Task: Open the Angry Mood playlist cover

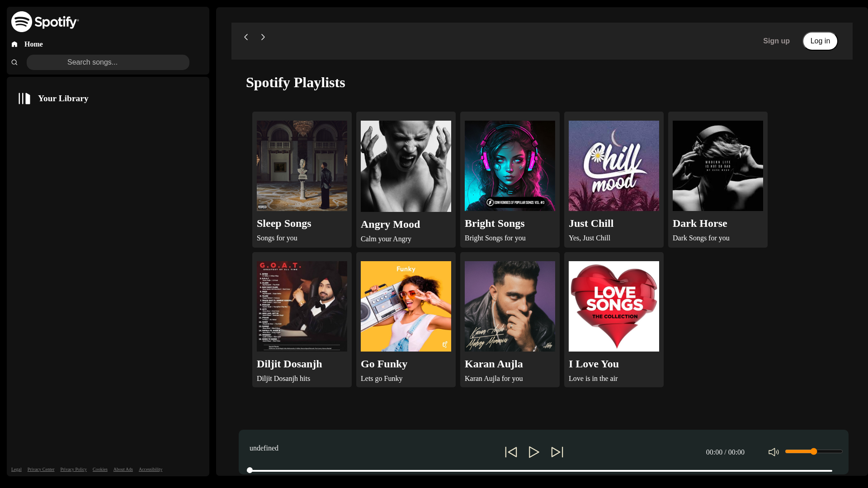Action: click(x=406, y=166)
